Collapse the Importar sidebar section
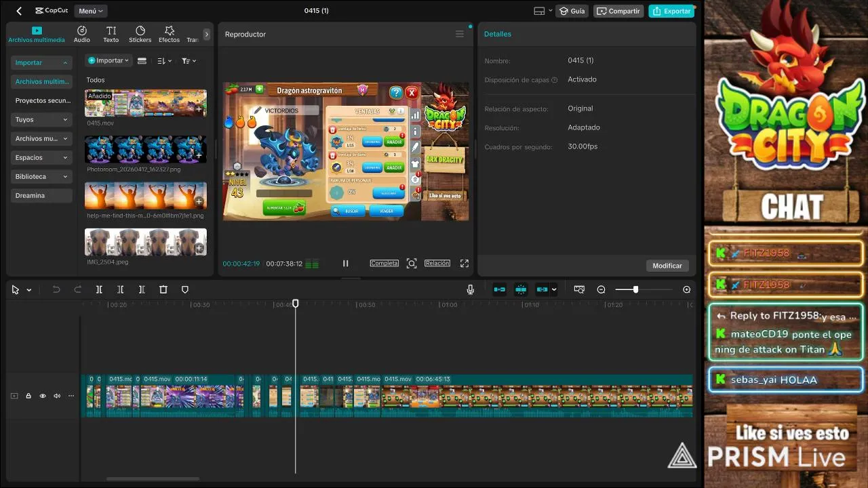This screenshot has height=488, width=868. 41,62
